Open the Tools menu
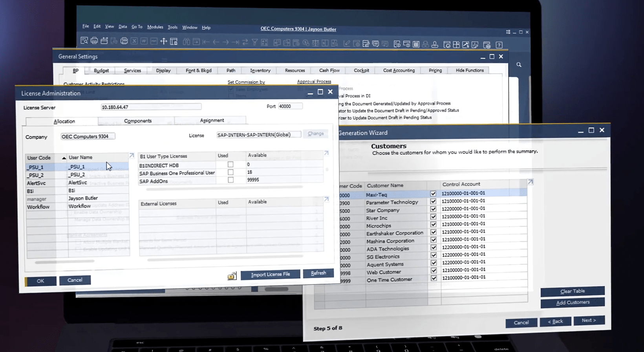Image resolution: width=644 pixels, height=352 pixels. point(172,27)
